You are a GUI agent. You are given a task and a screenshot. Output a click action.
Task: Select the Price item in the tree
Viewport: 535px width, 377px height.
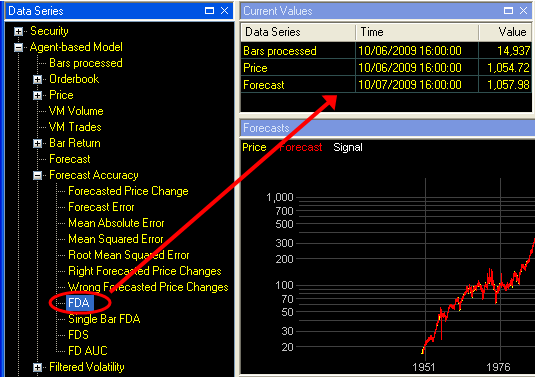[x=61, y=95]
